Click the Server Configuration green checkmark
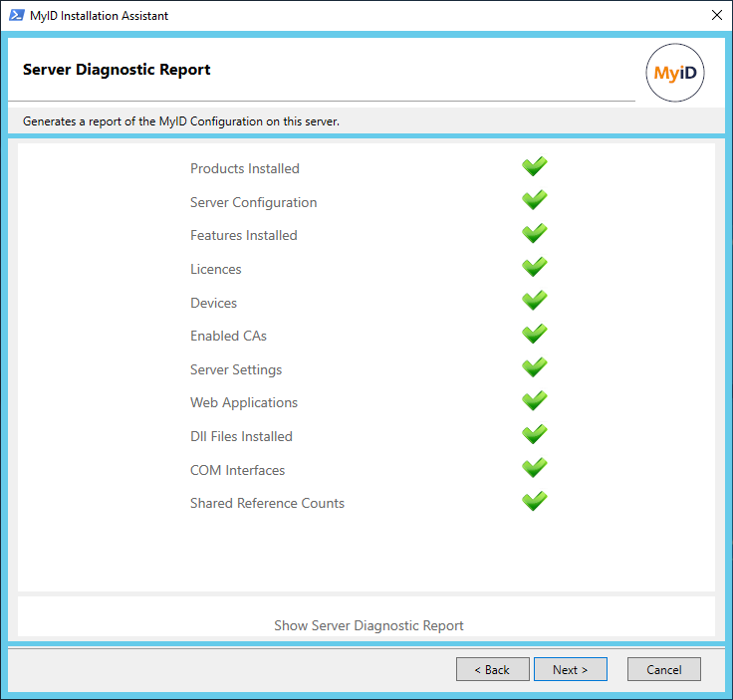This screenshot has height=700, width=733. point(535,200)
